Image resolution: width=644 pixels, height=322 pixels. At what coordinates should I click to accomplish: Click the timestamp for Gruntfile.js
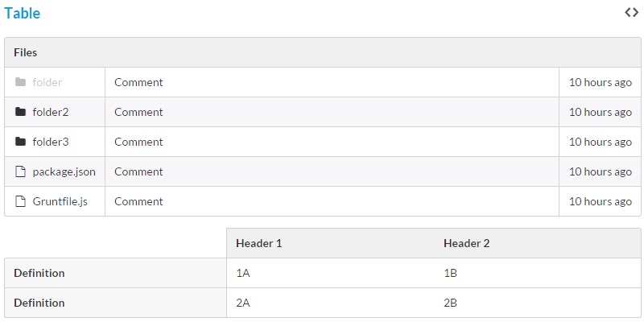600,201
